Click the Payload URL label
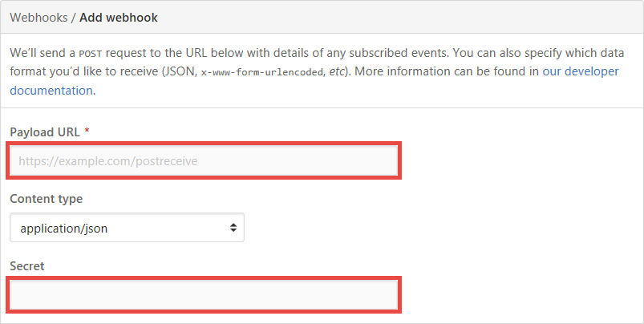The height and width of the screenshot is (324, 644). coord(44,132)
